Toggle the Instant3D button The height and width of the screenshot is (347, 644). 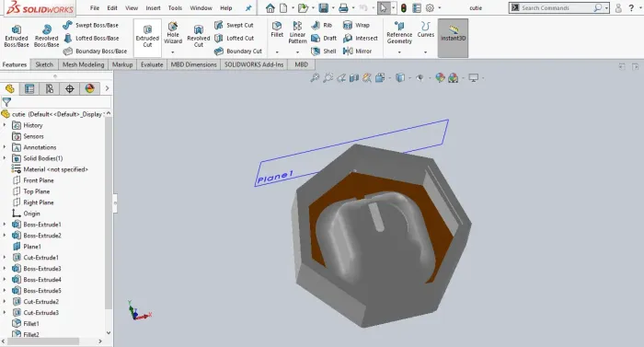click(453, 38)
